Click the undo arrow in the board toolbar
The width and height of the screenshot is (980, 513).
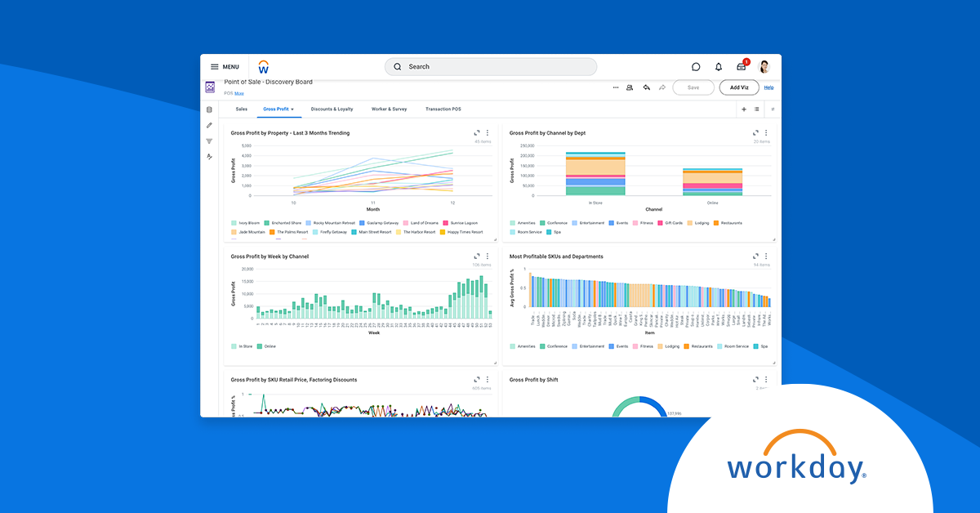pyautogui.click(x=645, y=87)
